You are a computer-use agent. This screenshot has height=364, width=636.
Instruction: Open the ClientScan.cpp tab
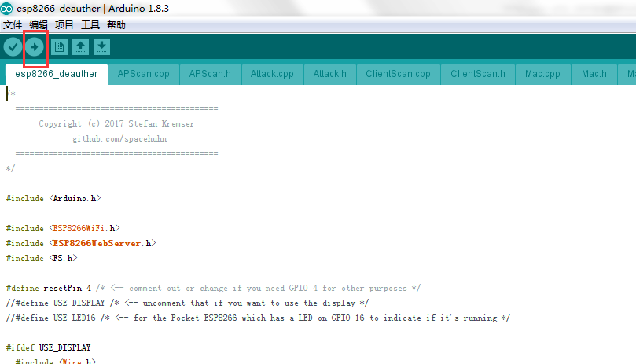398,74
